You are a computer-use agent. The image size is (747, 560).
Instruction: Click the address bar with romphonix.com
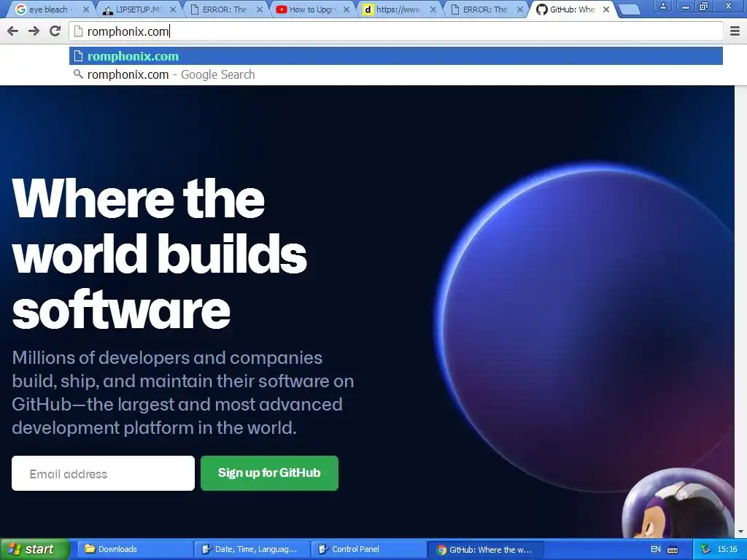(x=396, y=31)
